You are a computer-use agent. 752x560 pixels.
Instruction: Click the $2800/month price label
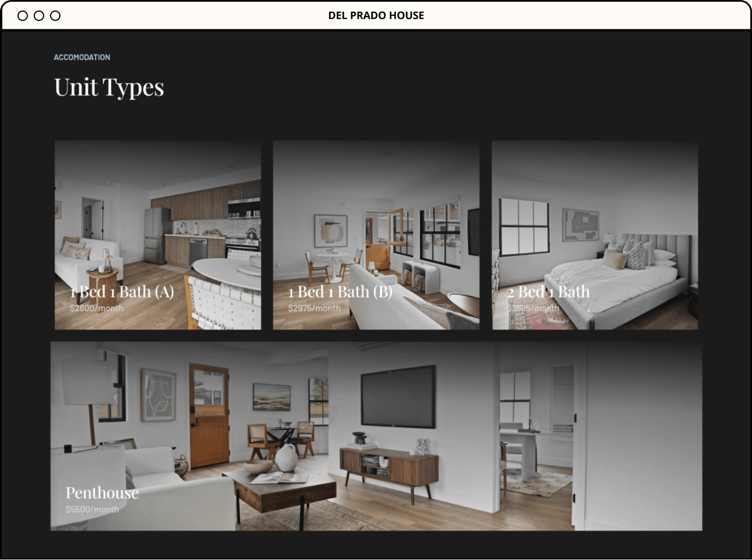(x=96, y=309)
